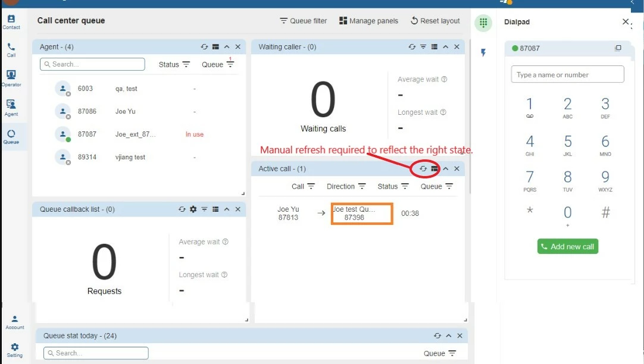The image size is (644, 364).
Task: Close the Active call panel
Action: click(x=457, y=169)
